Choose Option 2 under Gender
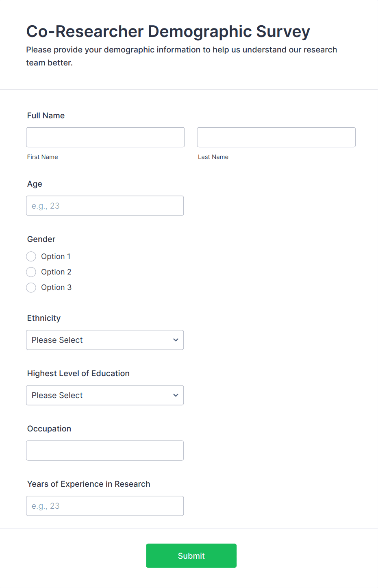The height and width of the screenshot is (588, 378). (31, 272)
